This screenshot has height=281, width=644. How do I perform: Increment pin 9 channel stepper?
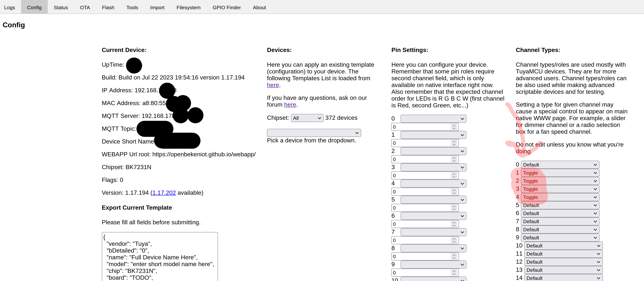454,271
